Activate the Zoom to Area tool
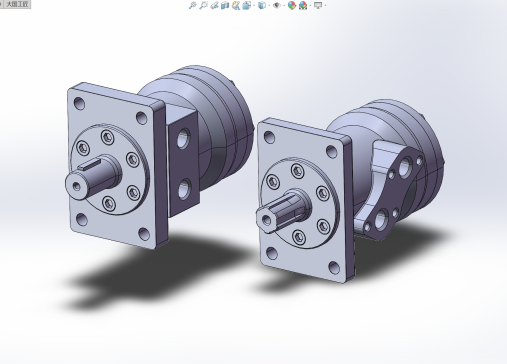Viewport: 507px width, 364px height. (x=203, y=5)
